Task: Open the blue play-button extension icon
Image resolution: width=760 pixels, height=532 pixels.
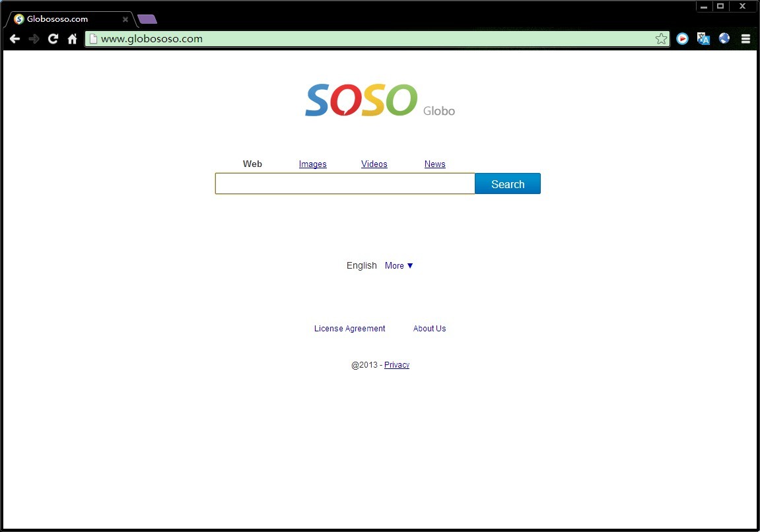Action: pos(682,38)
